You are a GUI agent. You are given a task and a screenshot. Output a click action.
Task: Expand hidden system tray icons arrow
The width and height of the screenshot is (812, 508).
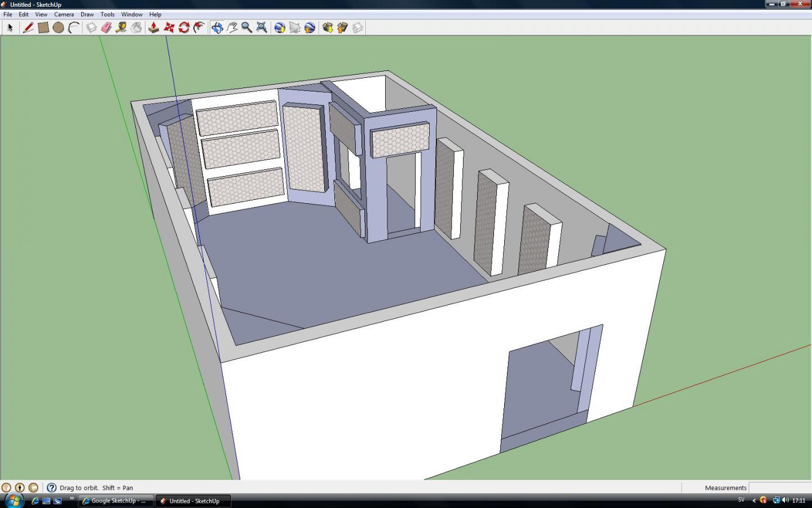(754, 501)
